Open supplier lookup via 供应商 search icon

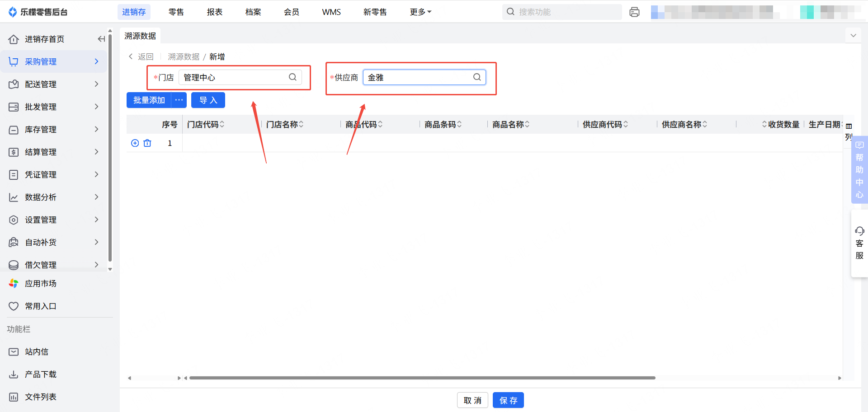(477, 77)
